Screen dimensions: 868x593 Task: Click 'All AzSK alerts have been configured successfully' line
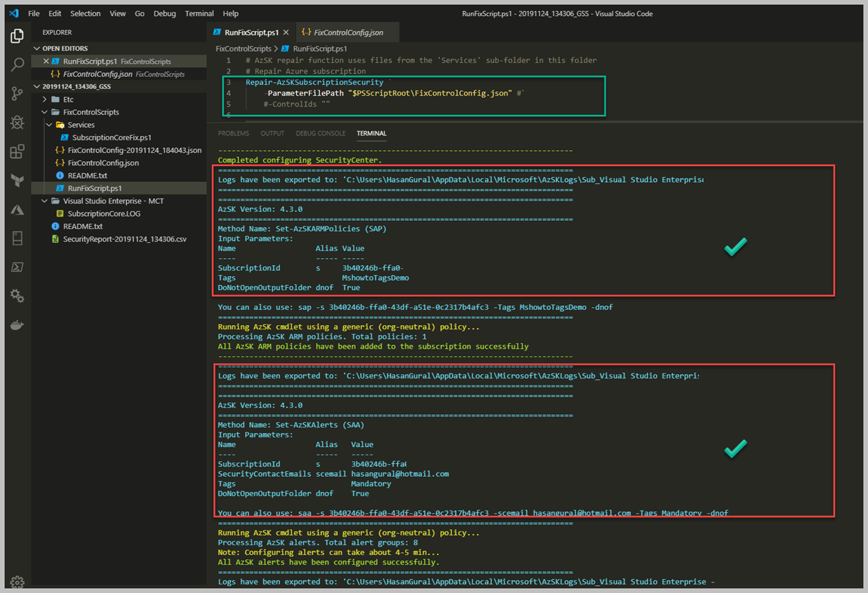tap(329, 562)
